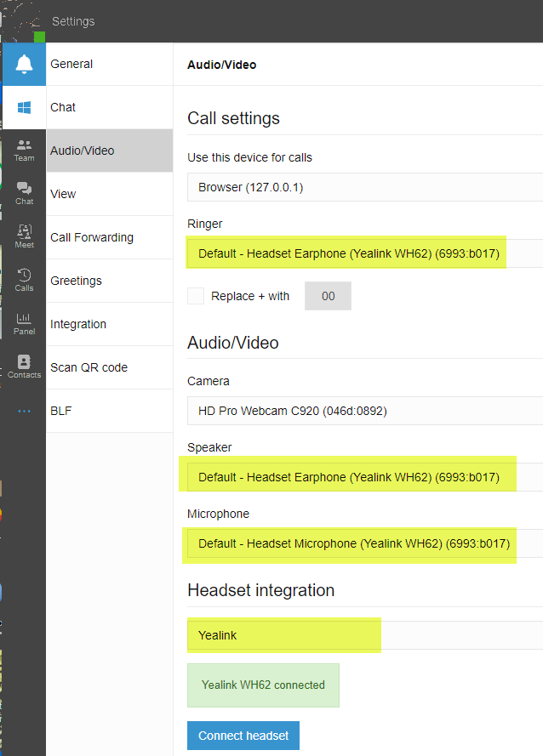
Task: Select Call Forwarding settings category
Action: tap(110, 238)
